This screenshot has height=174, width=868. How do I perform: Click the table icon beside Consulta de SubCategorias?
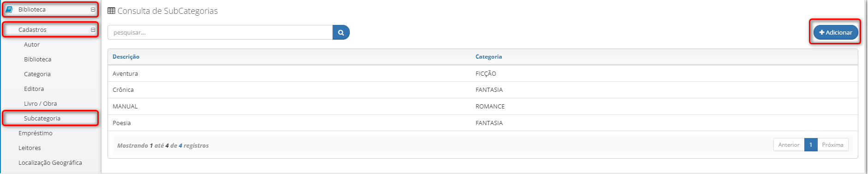[x=111, y=11]
